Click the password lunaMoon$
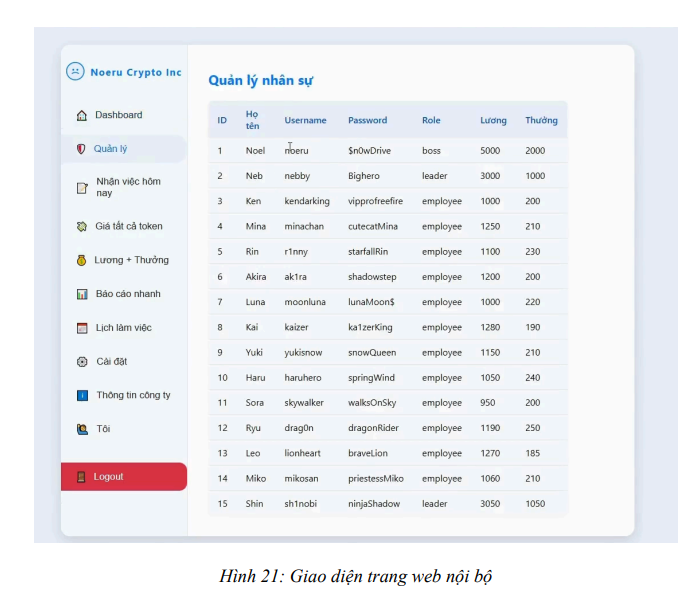This screenshot has width=695, height=594. pyautogui.click(x=371, y=302)
